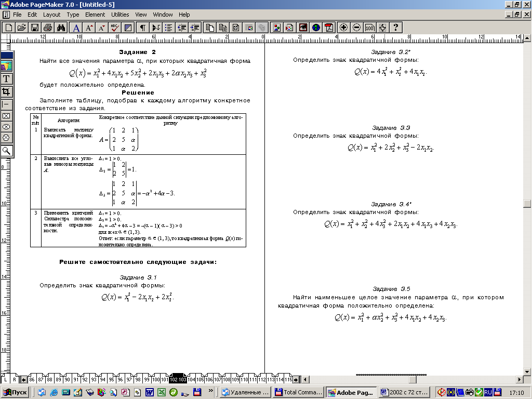Go to page 104 icon
532x399 pixels.
(191, 379)
